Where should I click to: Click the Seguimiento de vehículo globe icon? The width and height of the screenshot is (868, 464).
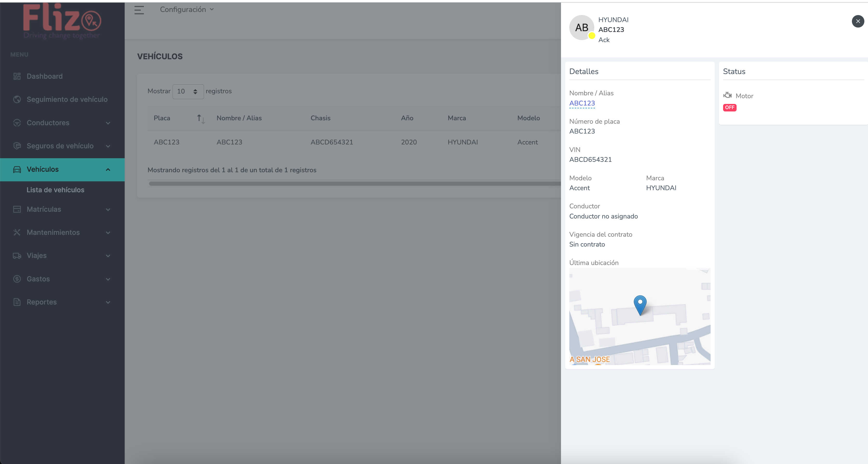tap(17, 100)
